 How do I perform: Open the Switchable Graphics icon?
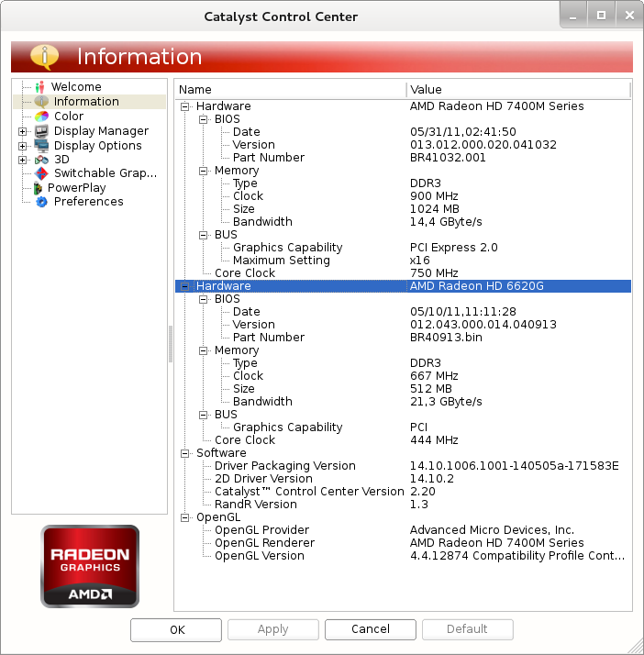(41, 173)
